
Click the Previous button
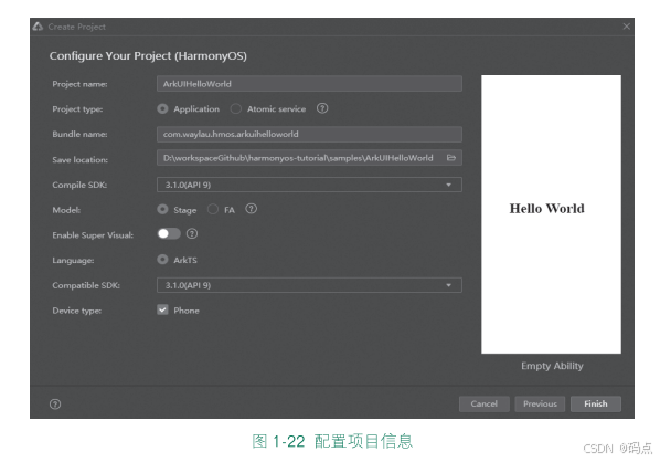click(540, 404)
